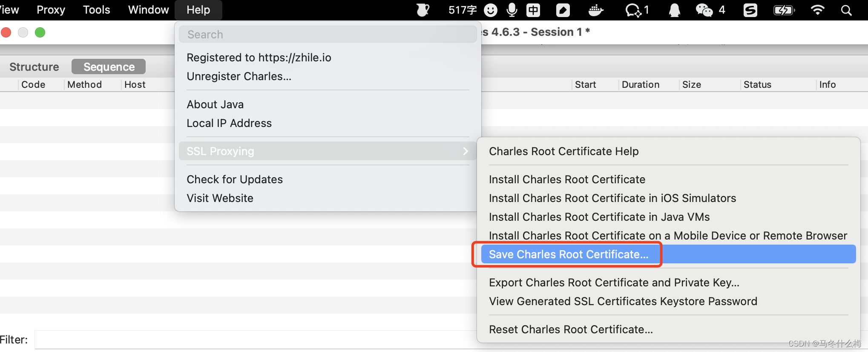868x352 pixels.
Task: Switch to the Structure tab
Action: pos(34,66)
